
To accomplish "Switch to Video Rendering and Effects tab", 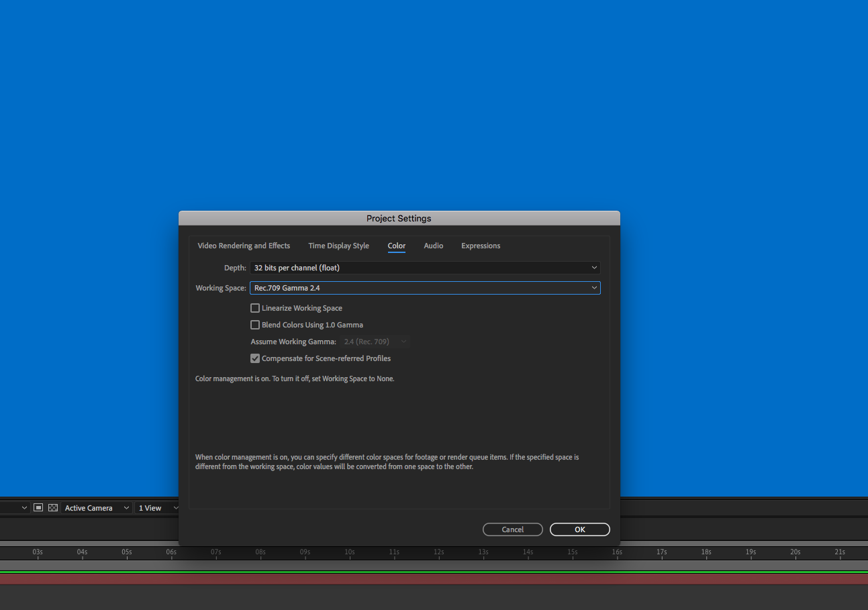I will 244,246.
